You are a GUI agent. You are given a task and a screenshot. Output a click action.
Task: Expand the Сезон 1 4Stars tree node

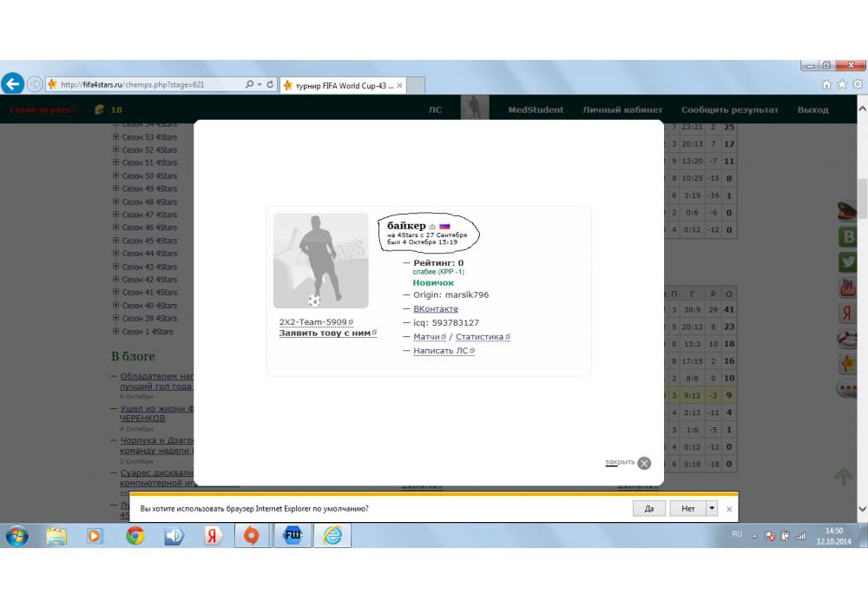click(115, 332)
